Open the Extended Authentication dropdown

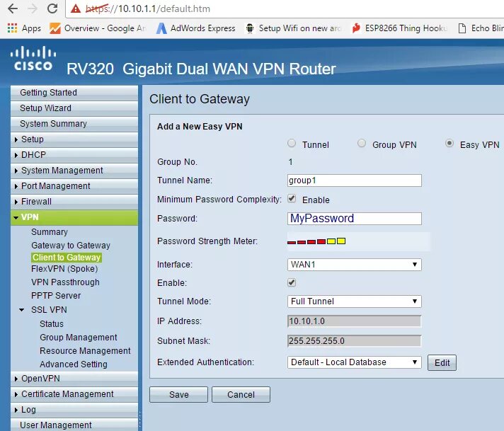(x=354, y=362)
